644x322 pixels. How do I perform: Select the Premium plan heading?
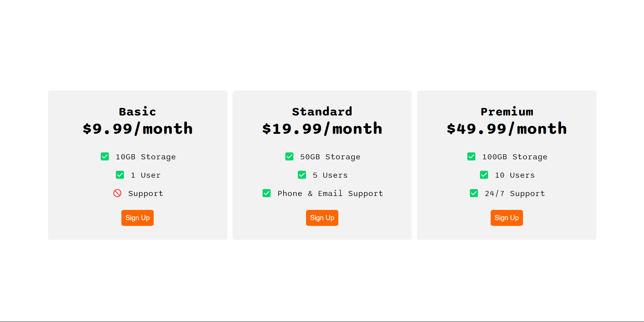tap(507, 111)
